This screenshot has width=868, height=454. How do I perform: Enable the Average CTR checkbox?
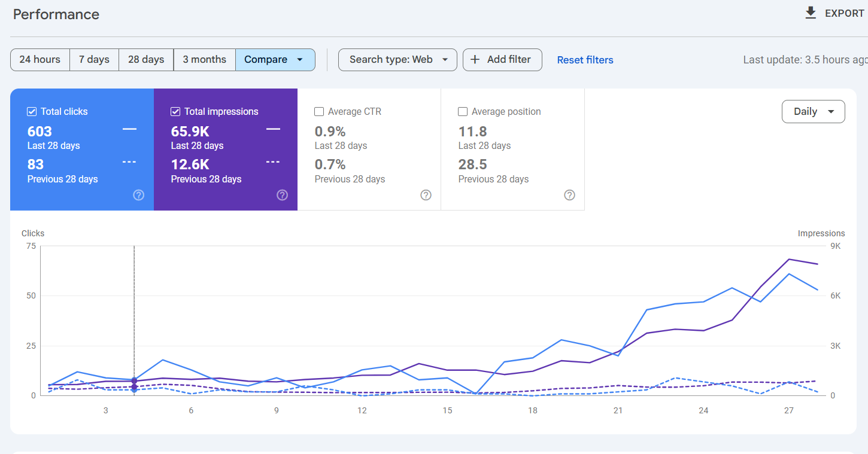(x=318, y=111)
